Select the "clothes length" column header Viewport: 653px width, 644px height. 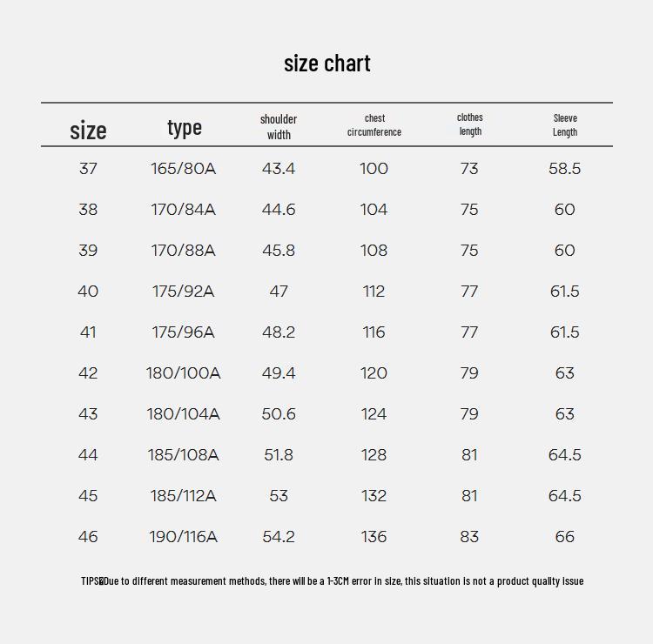[469, 124]
